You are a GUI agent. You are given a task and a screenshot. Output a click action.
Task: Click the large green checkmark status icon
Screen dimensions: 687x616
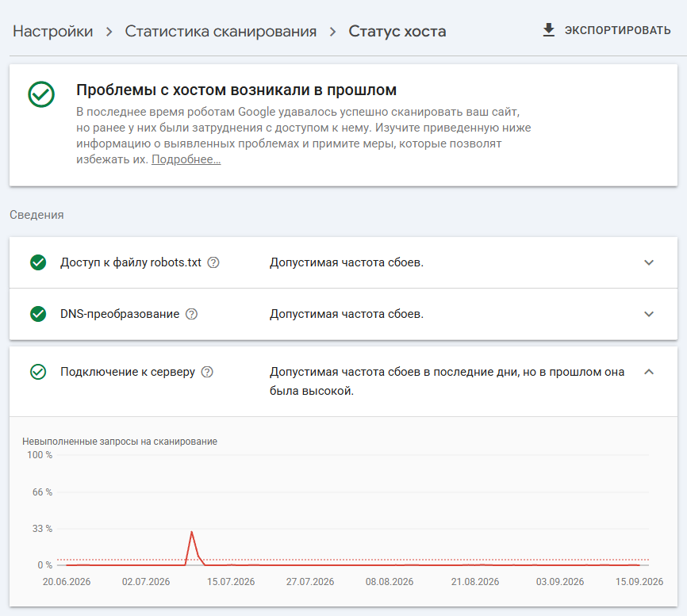pyautogui.click(x=41, y=94)
